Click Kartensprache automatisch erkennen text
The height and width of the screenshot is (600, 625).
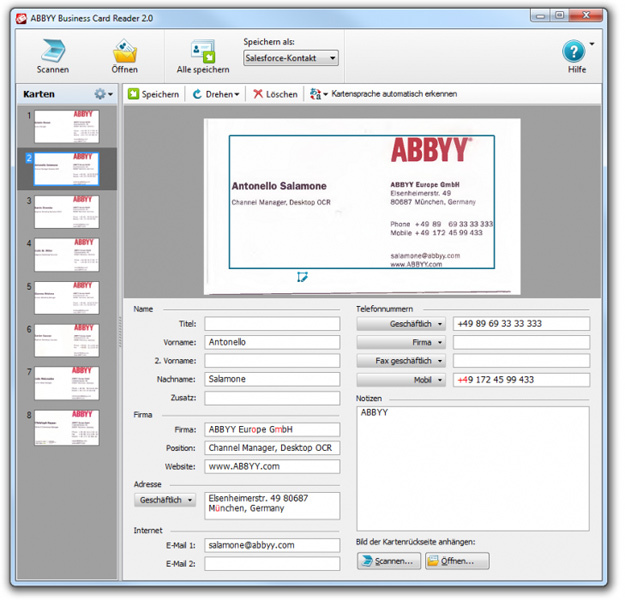point(394,94)
